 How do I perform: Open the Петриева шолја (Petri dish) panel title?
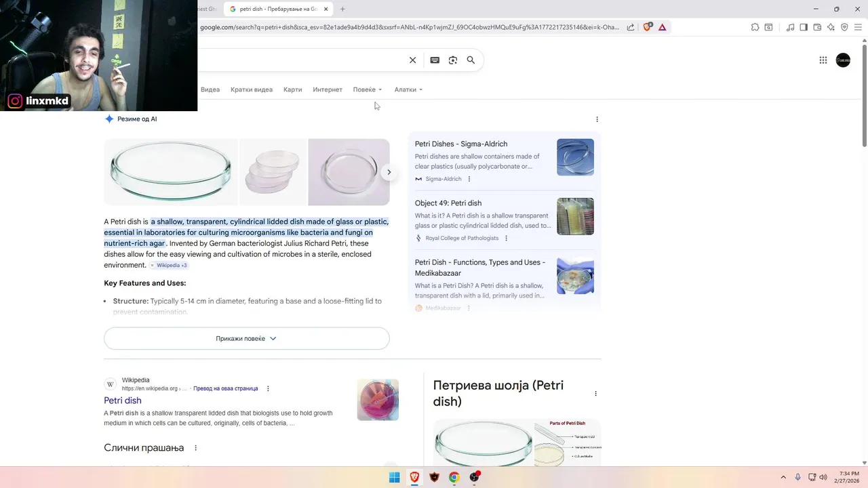coord(498,393)
